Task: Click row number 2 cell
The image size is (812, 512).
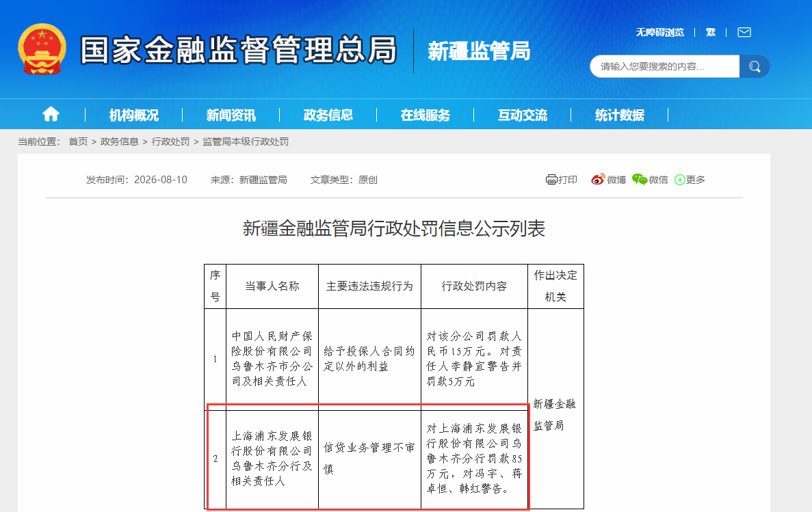Action: pos(215,459)
